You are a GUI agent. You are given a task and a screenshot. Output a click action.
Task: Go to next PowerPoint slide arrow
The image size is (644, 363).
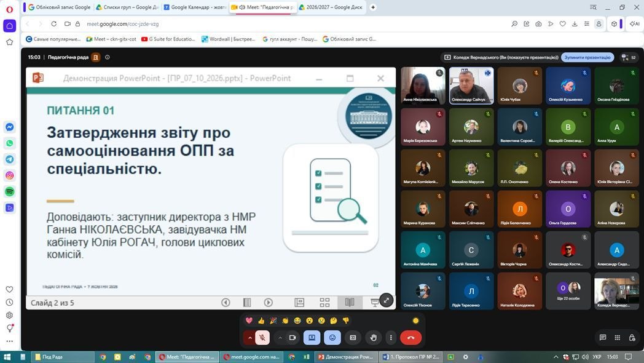click(x=268, y=303)
